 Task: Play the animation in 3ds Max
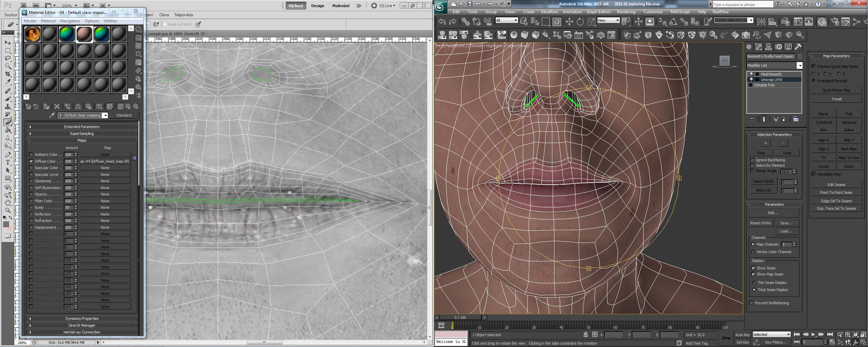coord(813,334)
